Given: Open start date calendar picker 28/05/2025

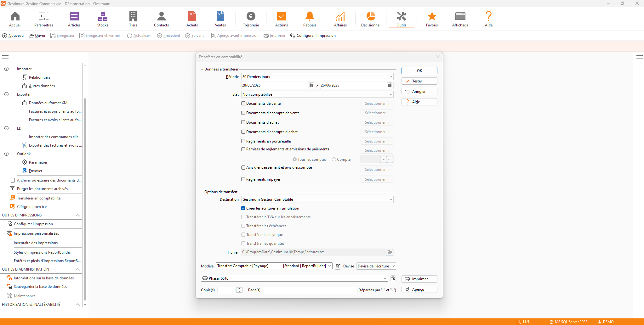Looking at the screenshot, I should pyautogui.click(x=311, y=85).
